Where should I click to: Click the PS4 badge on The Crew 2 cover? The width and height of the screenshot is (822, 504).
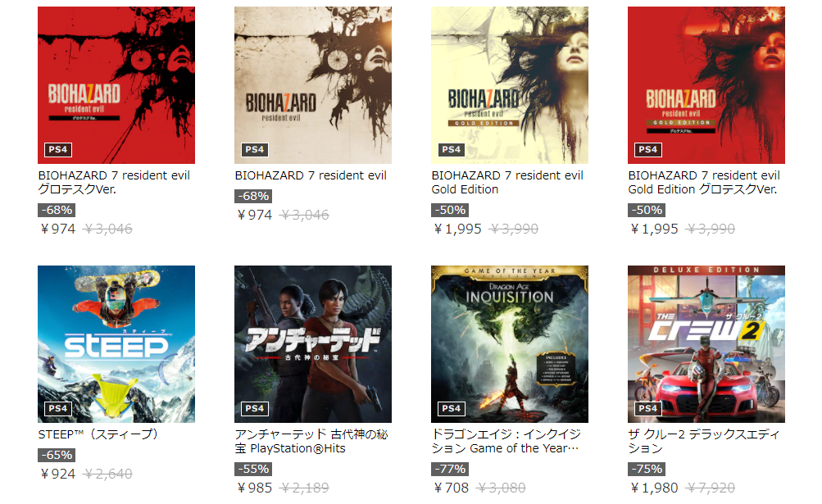pos(648,409)
